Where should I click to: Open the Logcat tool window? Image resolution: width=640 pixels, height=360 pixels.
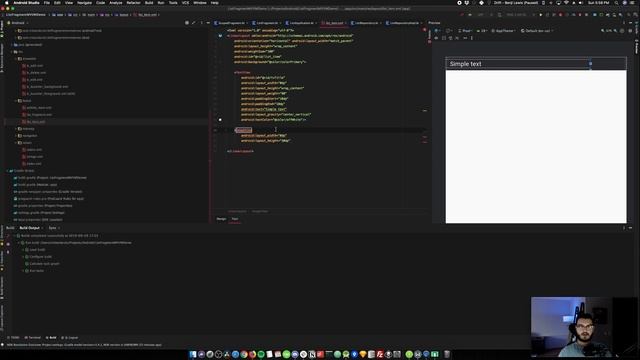pos(70,338)
